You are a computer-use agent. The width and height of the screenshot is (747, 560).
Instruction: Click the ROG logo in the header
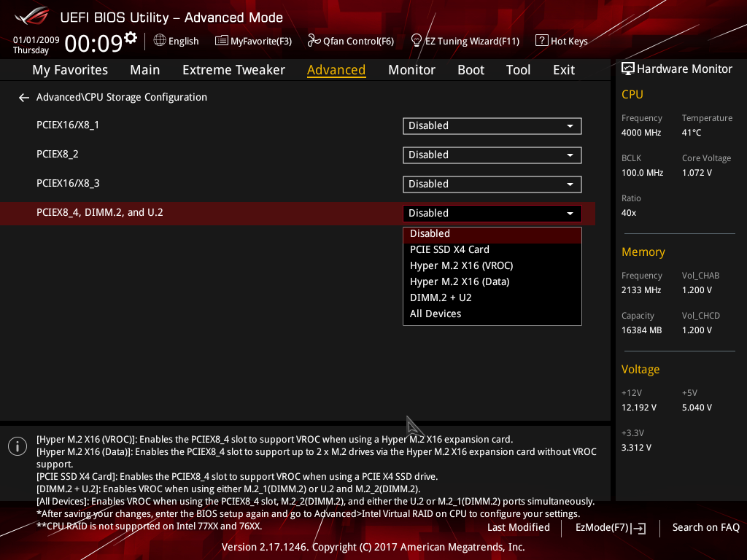[x=31, y=17]
